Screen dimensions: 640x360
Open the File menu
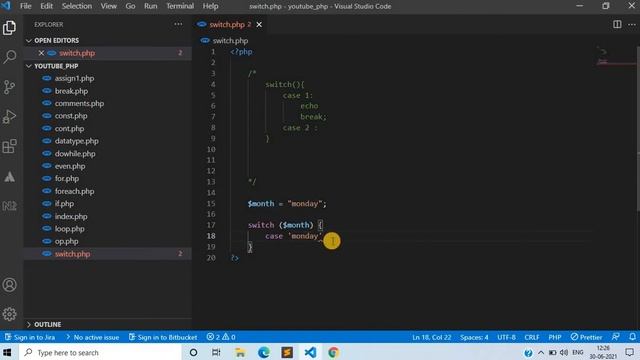[25, 6]
